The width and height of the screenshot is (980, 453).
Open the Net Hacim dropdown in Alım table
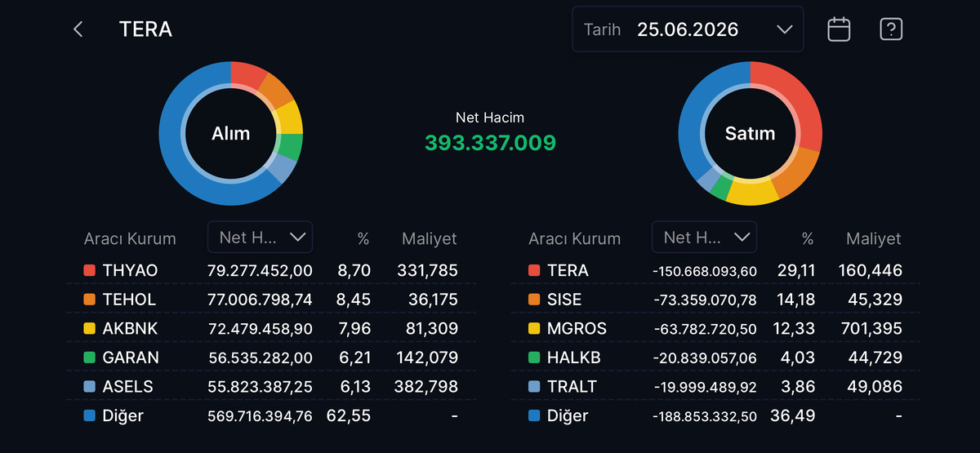[260, 237]
